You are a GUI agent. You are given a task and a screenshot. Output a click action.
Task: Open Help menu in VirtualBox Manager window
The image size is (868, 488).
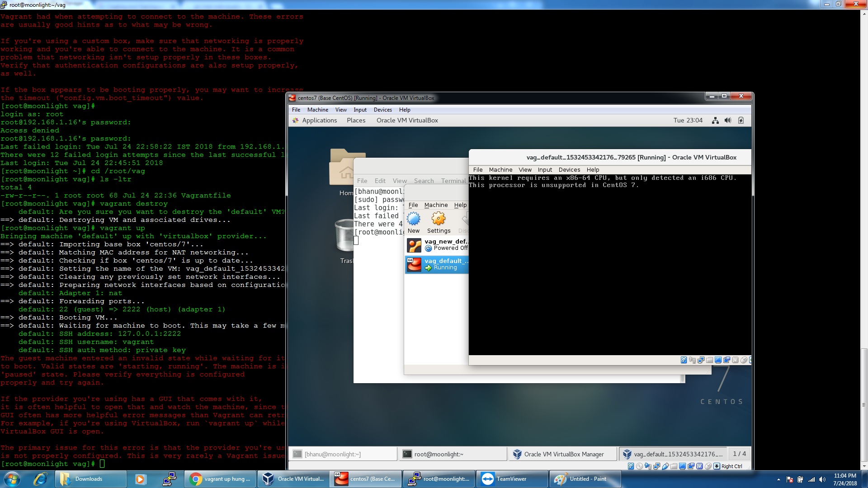tap(460, 205)
